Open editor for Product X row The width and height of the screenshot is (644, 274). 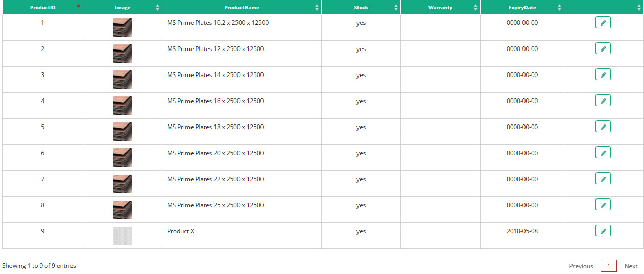(603, 231)
